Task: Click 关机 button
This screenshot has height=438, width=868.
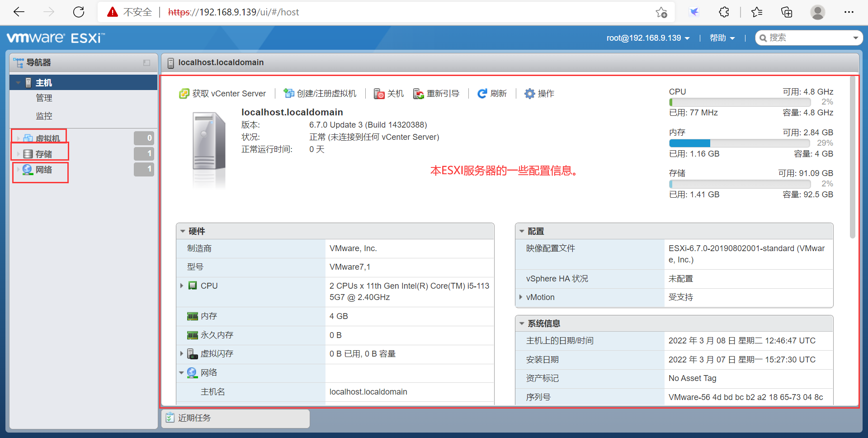Action: coord(389,94)
